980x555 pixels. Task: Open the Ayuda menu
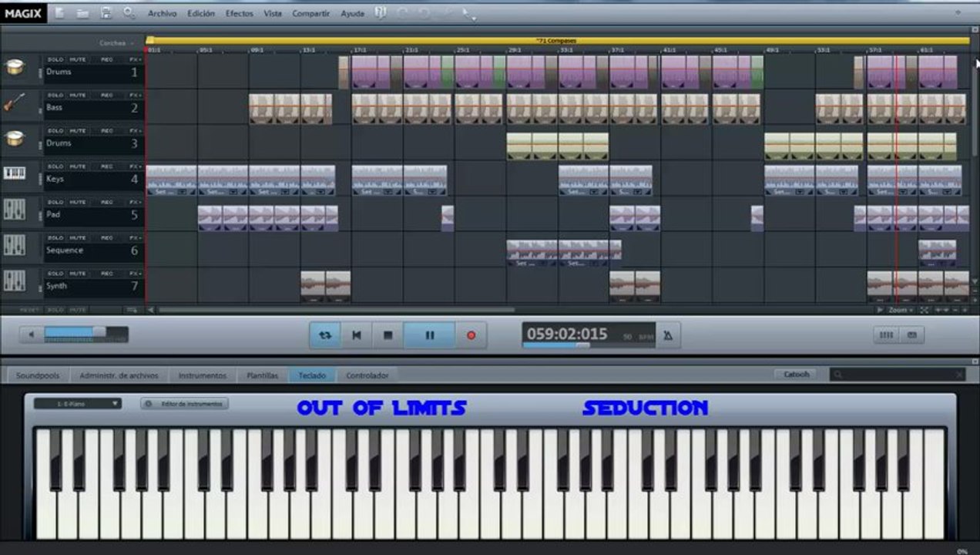click(x=352, y=14)
